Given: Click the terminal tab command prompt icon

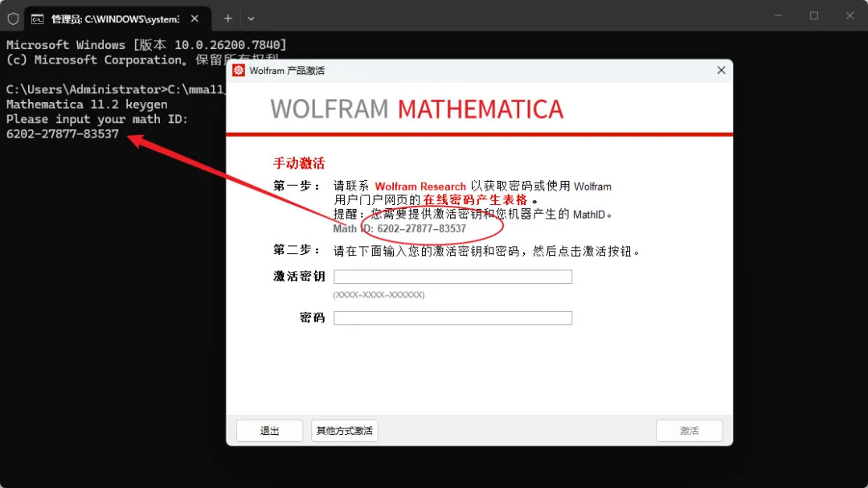Looking at the screenshot, I should (x=37, y=19).
